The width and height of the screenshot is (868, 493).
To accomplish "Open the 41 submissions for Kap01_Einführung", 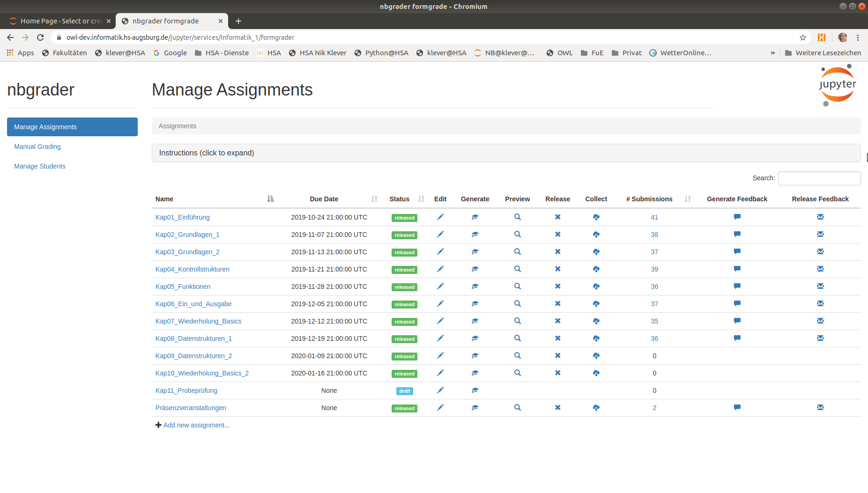I will pyautogui.click(x=654, y=217).
